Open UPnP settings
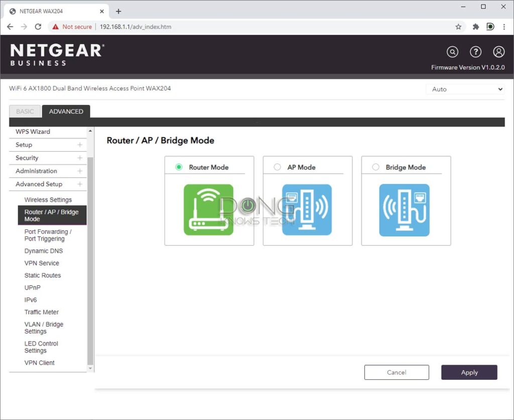514x420 pixels. coord(33,288)
